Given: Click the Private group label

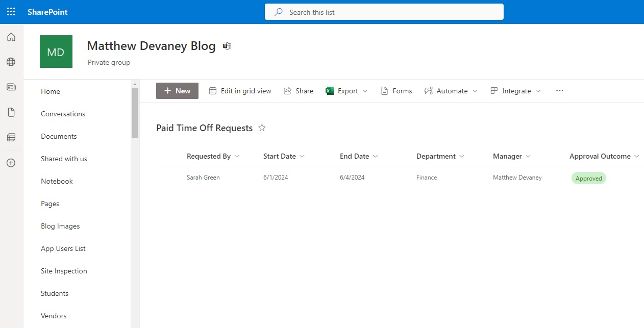Looking at the screenshot, I should click(109, 62).
